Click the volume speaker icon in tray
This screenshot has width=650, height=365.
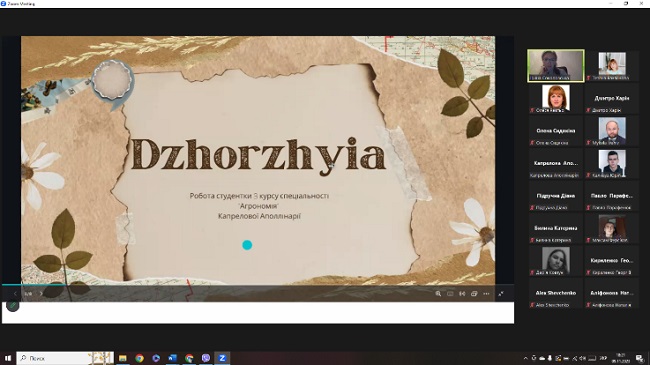pos(582,358)
